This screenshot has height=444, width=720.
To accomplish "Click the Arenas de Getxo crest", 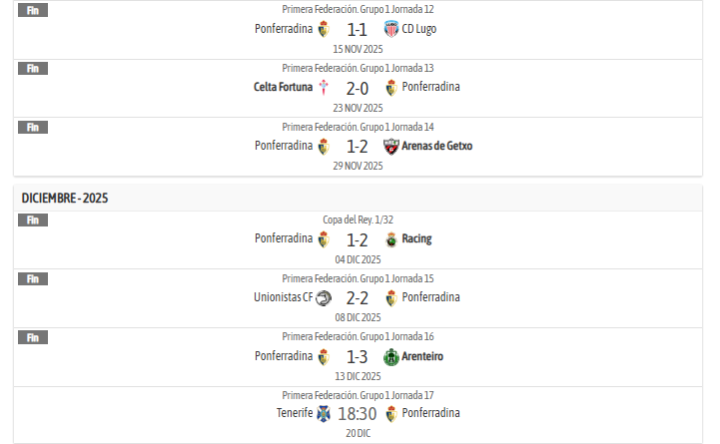I will coord(390,146).
